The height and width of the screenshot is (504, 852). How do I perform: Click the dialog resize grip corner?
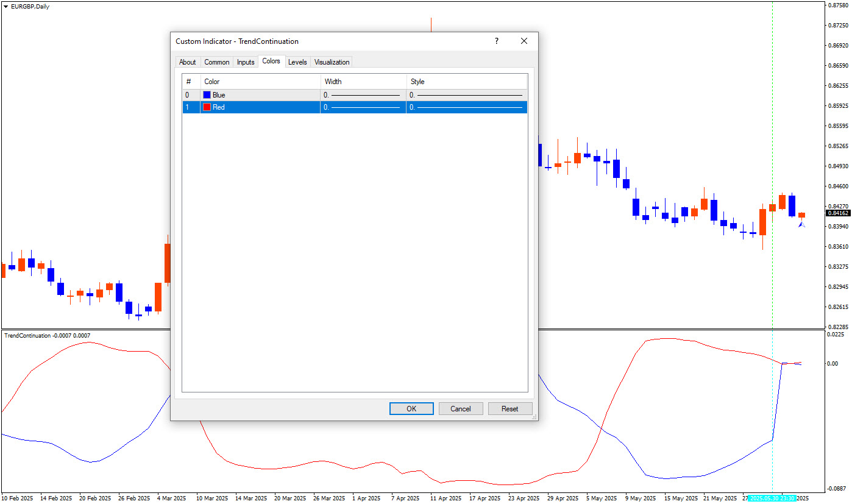534,417
